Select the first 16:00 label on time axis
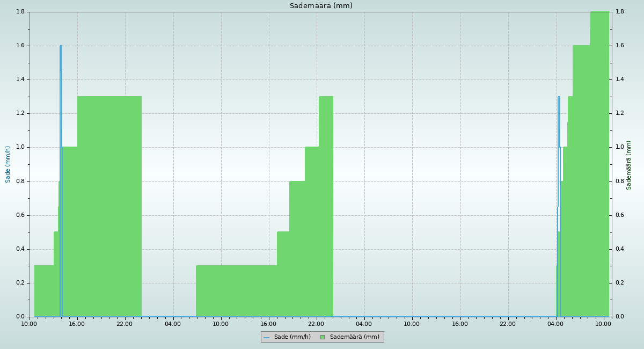 [77, 324]
